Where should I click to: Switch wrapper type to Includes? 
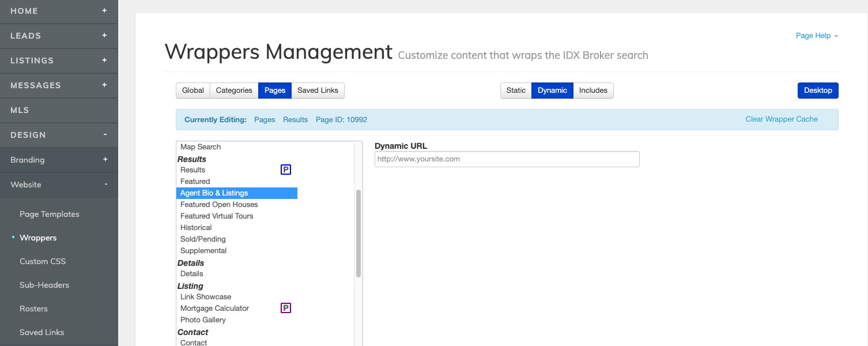point(593,91)
